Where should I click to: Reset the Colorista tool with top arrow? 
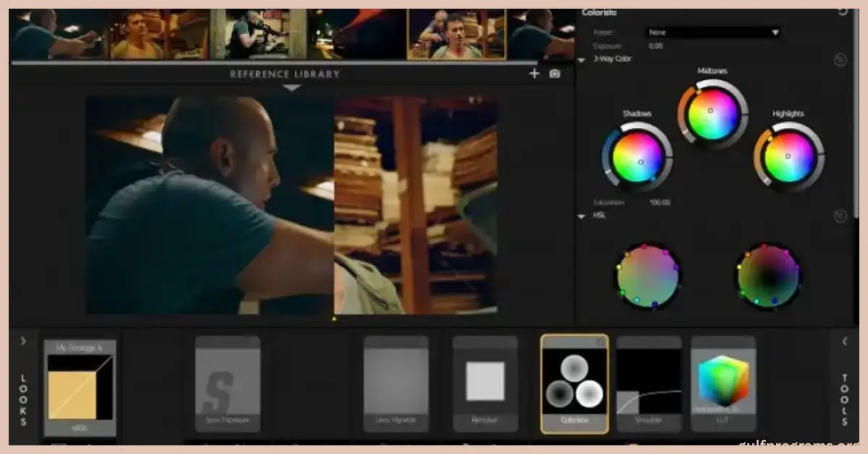coord(842,11)
